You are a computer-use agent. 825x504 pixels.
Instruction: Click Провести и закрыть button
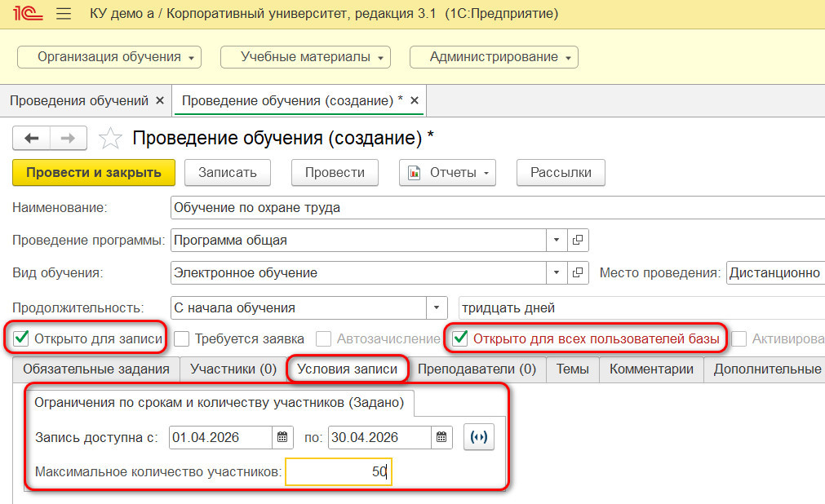click(94, 173)
